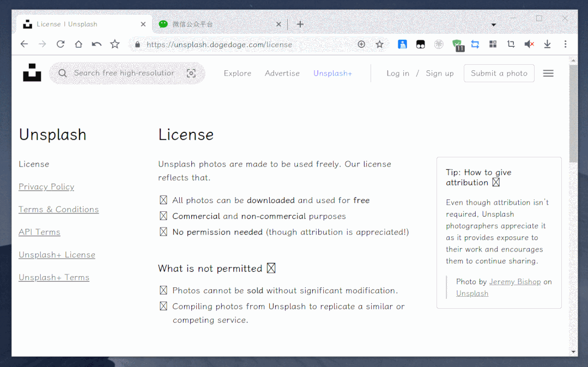Screen dimensions: 588x367
Task: Bookmark page with address bar star
Action: (379, 44)
